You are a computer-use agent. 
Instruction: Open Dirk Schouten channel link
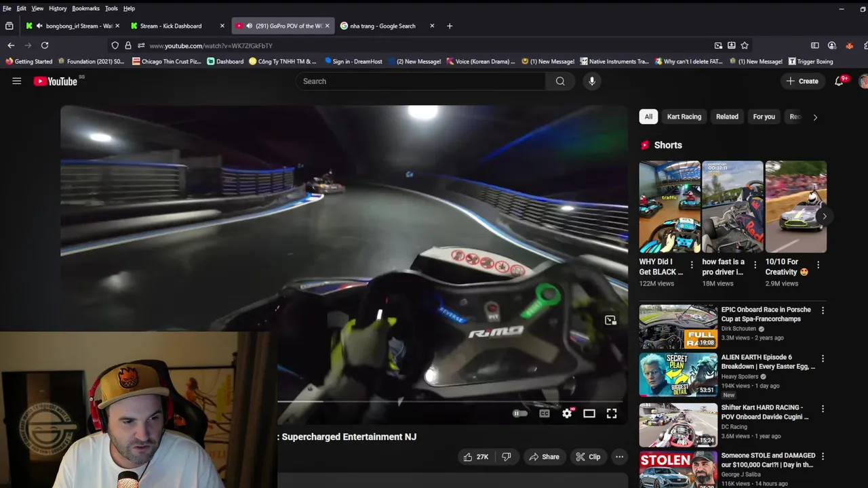(x=738, y=329)
